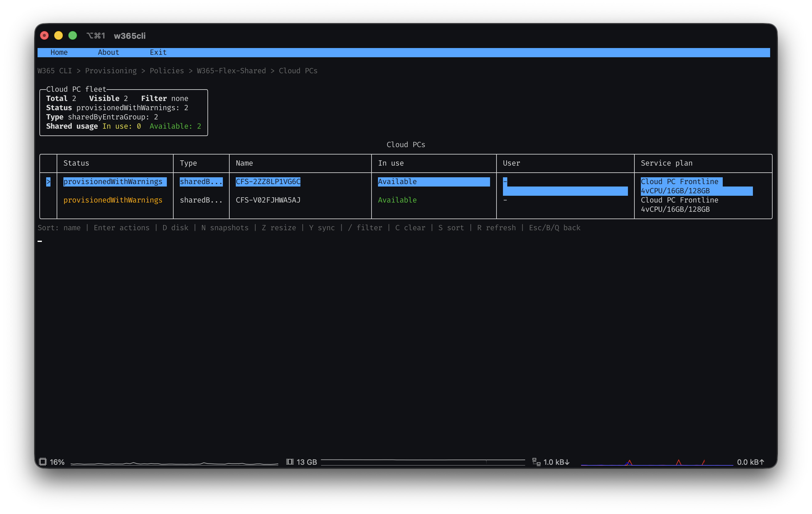812x514 pixels.
Task: Click the network icon beside 1.0 kB
Action: tap(536, 462)
